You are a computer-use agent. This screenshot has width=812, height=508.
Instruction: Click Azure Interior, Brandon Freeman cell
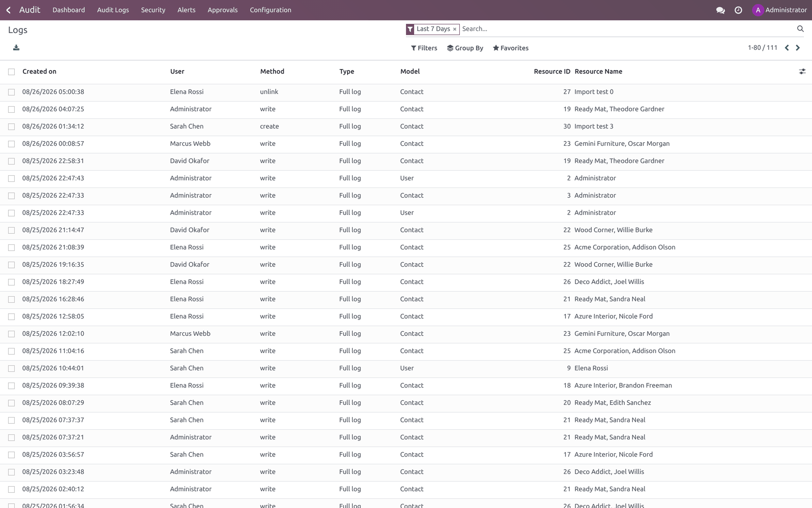coord(623,386)
